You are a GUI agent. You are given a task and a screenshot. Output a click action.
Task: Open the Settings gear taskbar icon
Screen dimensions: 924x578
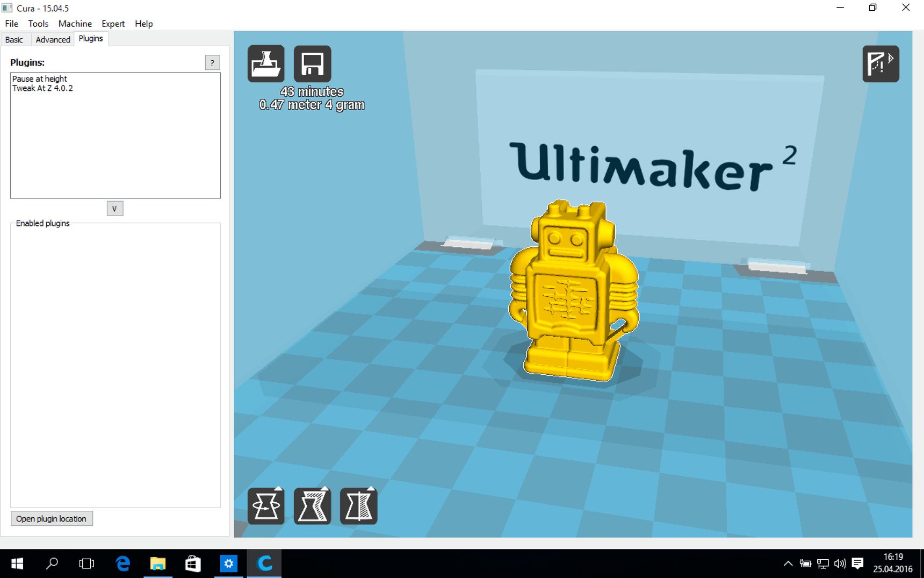coord(228,563)
